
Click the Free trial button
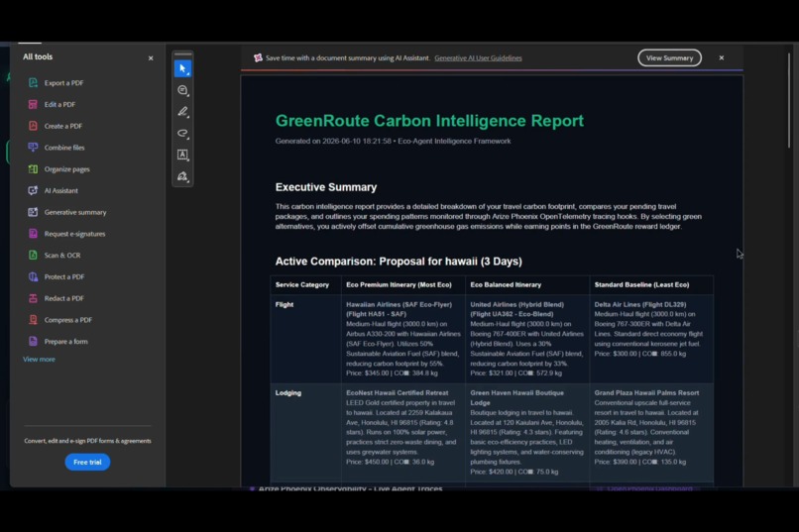coord(87,462)
